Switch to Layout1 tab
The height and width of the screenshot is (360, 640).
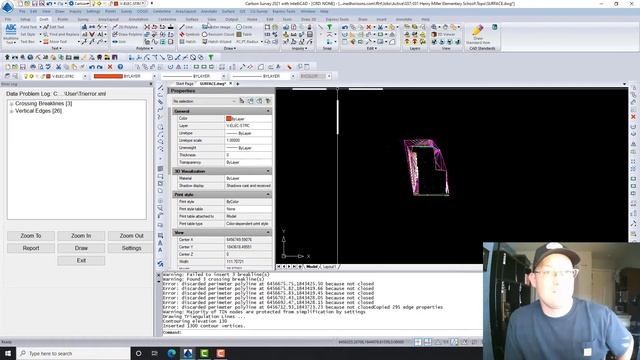coord(329,267)
